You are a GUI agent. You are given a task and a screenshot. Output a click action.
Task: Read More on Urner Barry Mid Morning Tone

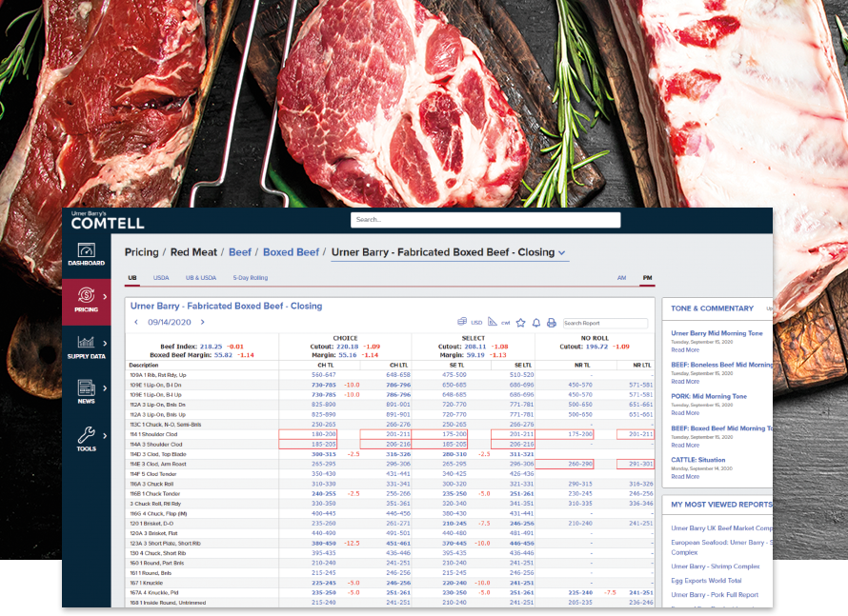(x=684, y=349)
